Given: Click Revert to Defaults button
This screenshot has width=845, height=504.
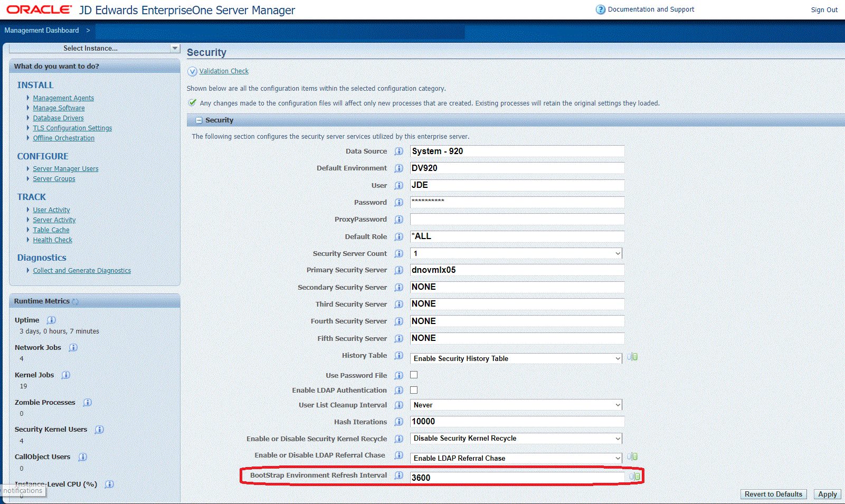Looking at the screenshot, I should tap(773, 495).
